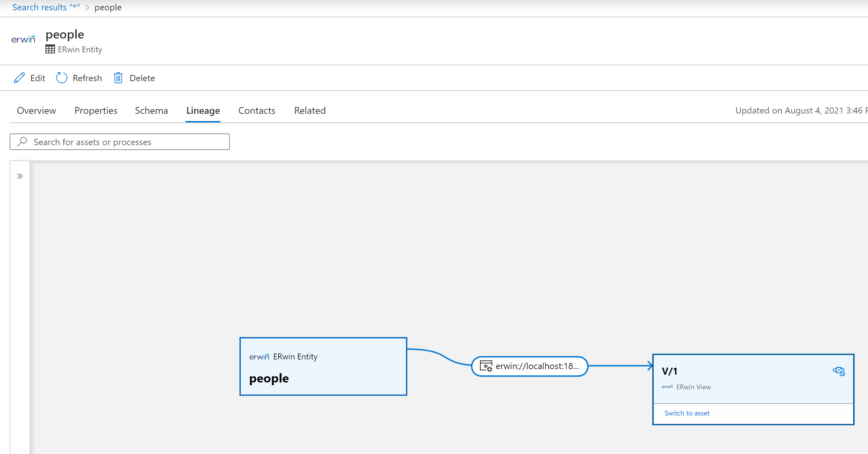Image resolution: width=868 pixels, height=454 pixels.
Task: Click the Properties tab
Action: [x=95, y=110]
